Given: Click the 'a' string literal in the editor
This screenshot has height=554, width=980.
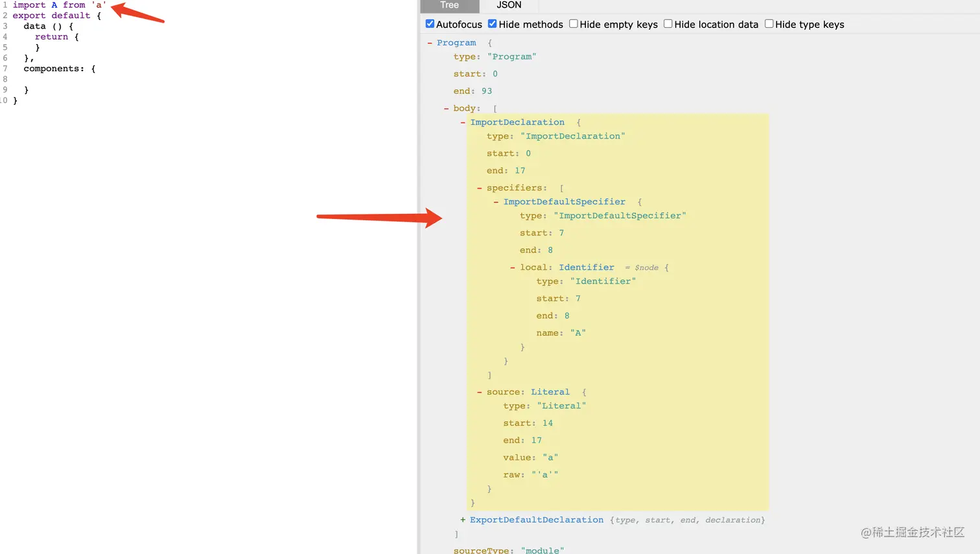Looking at the screenshot, I should (x=99, y=5).
